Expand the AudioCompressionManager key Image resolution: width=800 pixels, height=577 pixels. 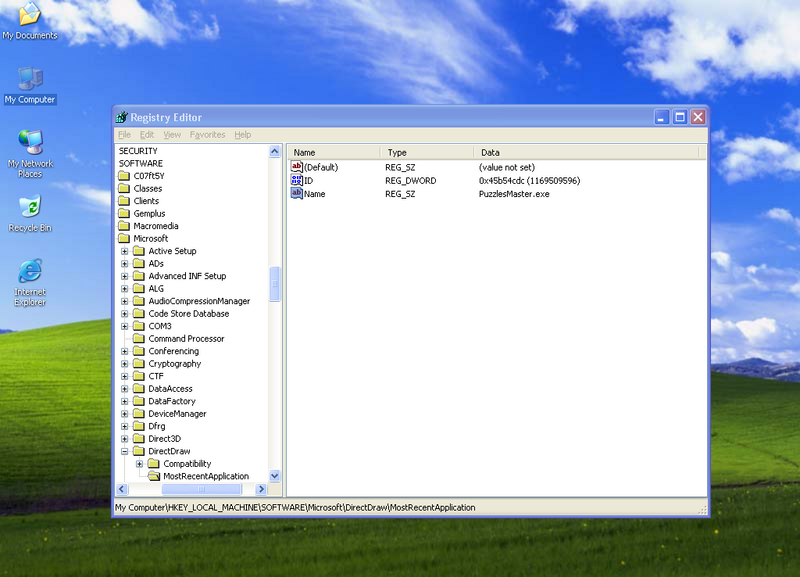pyautogui.click(x=124, y=301)
